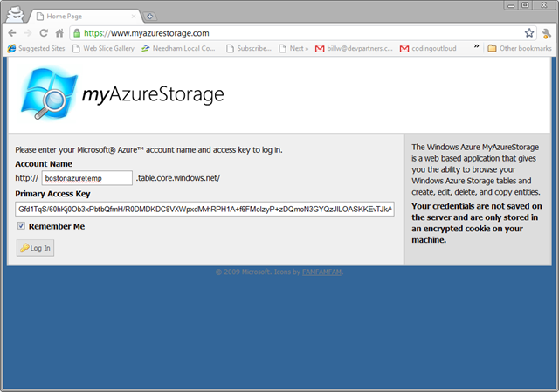Open the Other bookmarks folder

click(520, 48)
